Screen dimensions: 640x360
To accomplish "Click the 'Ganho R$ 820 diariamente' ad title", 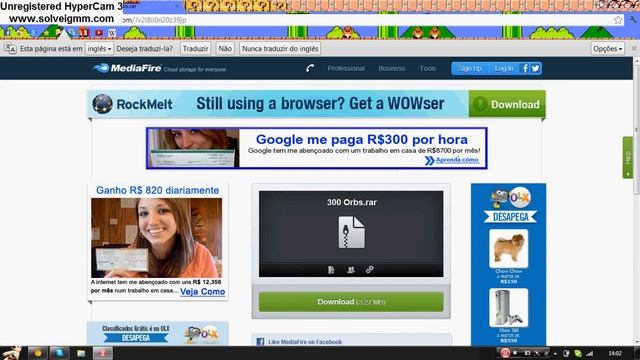I will tap(158, 190).
